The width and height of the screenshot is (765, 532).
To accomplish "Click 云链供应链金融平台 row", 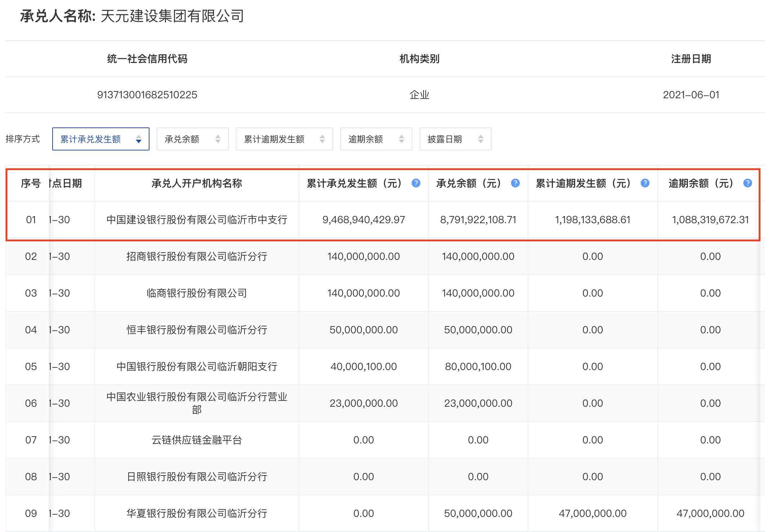I will click(197, 440).
